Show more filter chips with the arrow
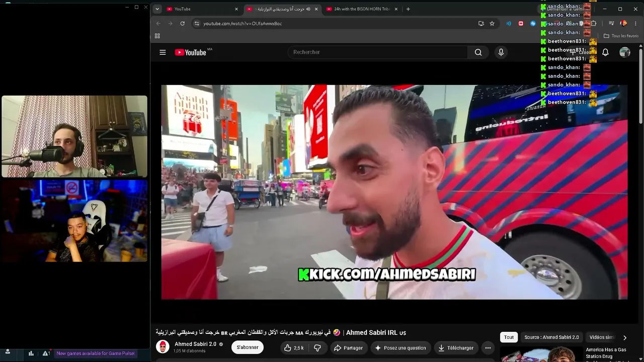644x362 pixels. [x=625, y=337]
